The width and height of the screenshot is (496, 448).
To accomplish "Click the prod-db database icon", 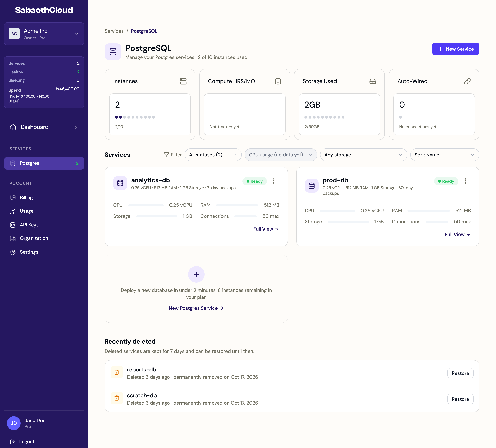I will tap(312, 186).
